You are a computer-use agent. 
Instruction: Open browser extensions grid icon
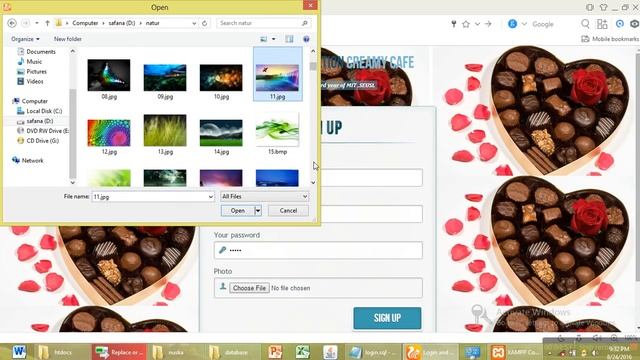(602, 24)
